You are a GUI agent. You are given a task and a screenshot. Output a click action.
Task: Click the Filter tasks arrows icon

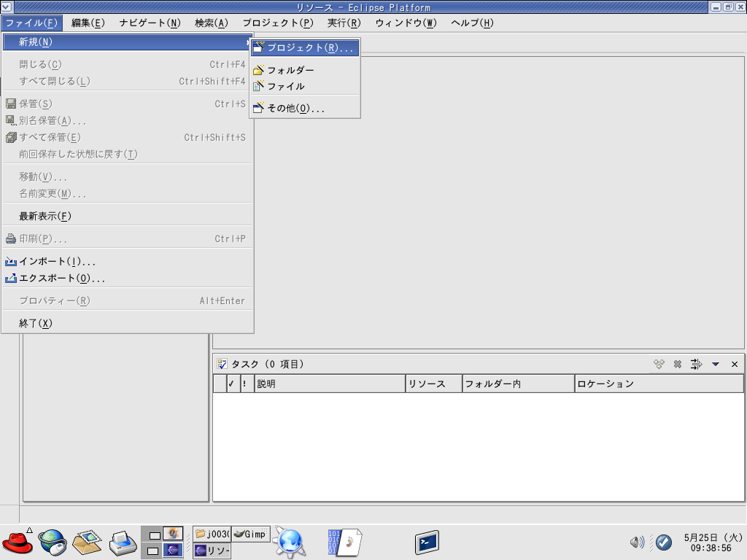(696, 365)
